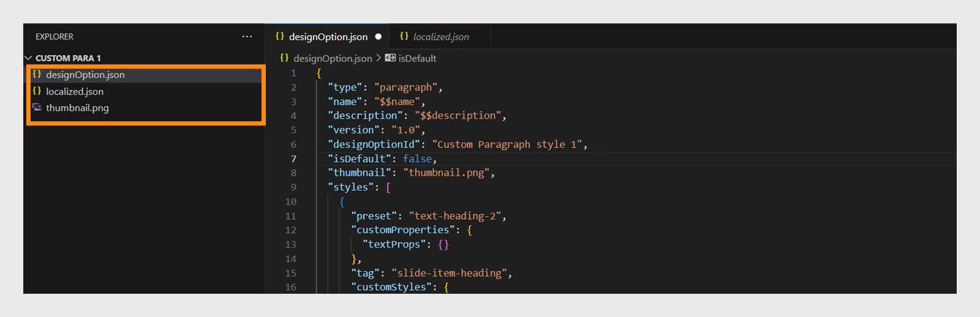Click the thumbnail.png image file icon

37,108
